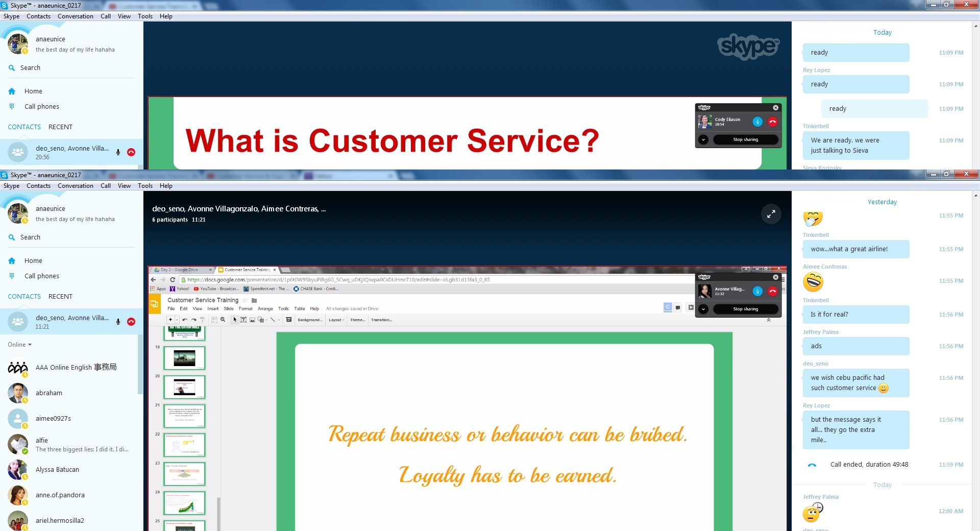This screenshot has width=980, height=531.
Task: Expand the new slide dropdown arrow
Action: pyautogui.click(x=177, y=320)
